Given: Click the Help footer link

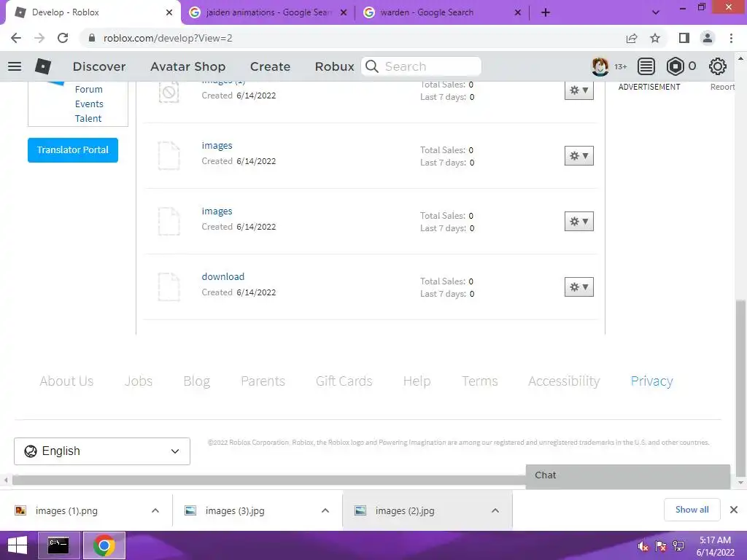Looking at the screenshot, I should 417,381.
